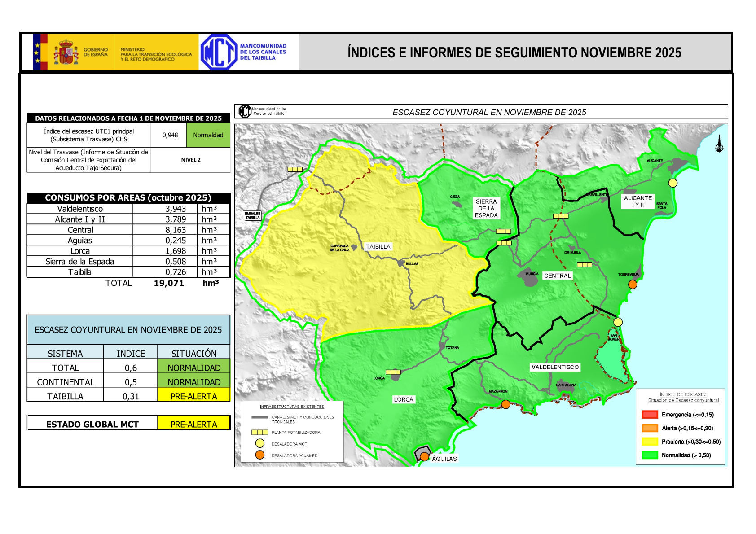Select the yellow Prealerta legend swatch
This screenshot has width=756, height=534.
point(650,442)
